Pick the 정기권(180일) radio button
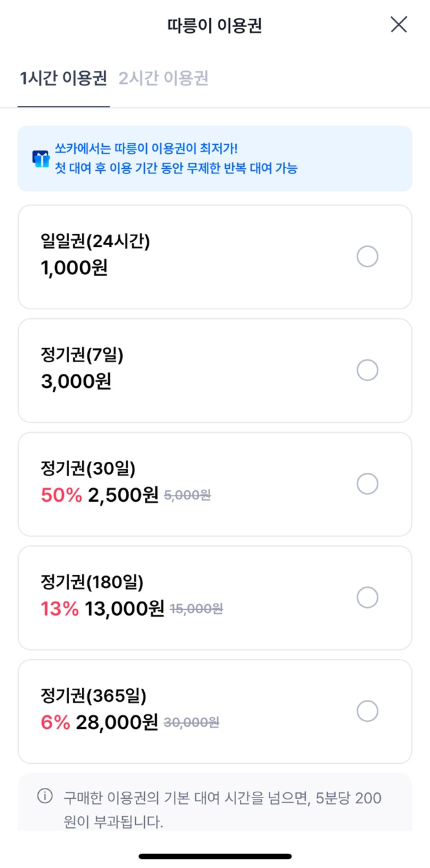Screen dimensions: 430x868 (x=367, y=597)
